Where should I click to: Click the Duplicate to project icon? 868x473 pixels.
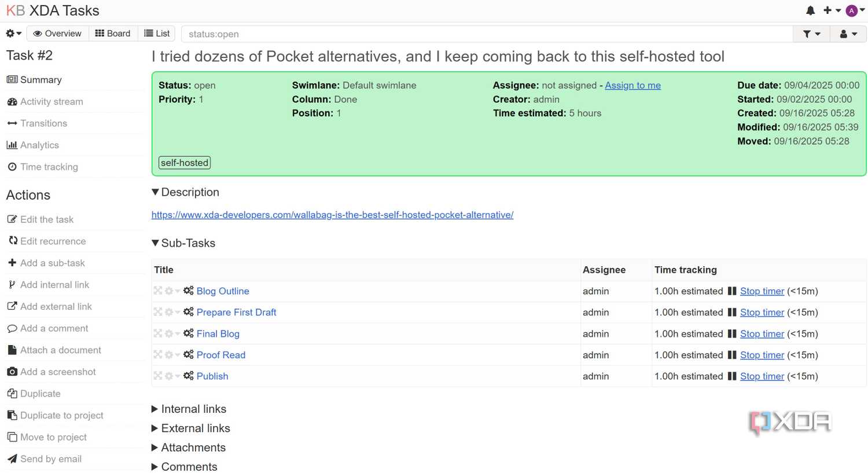(12, 415)
